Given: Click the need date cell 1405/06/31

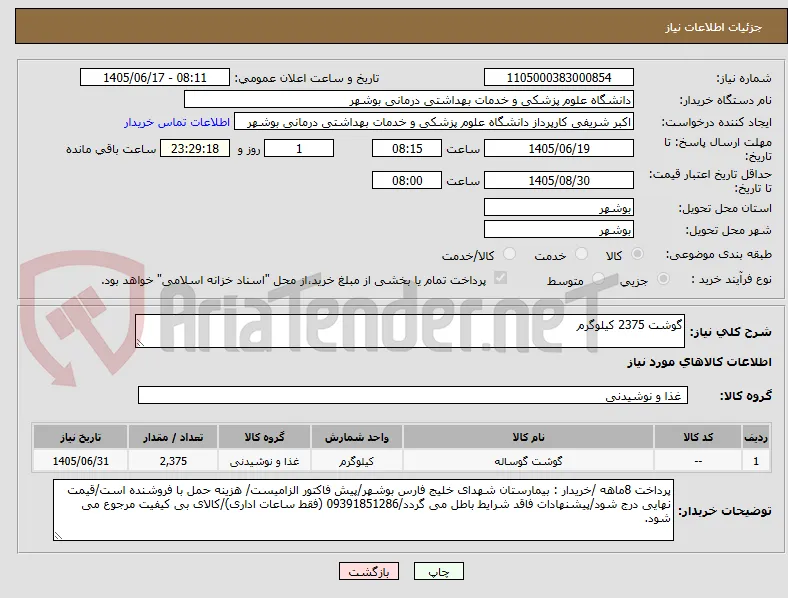Looking at the screenshot, I should [x=80, y=461].
